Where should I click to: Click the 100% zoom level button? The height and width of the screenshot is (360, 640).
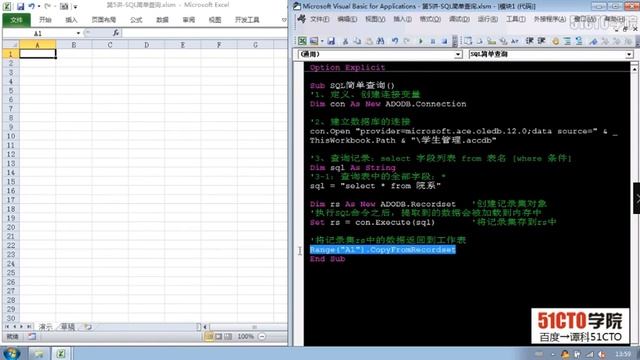pyautogui.click(x=245, y=336)
